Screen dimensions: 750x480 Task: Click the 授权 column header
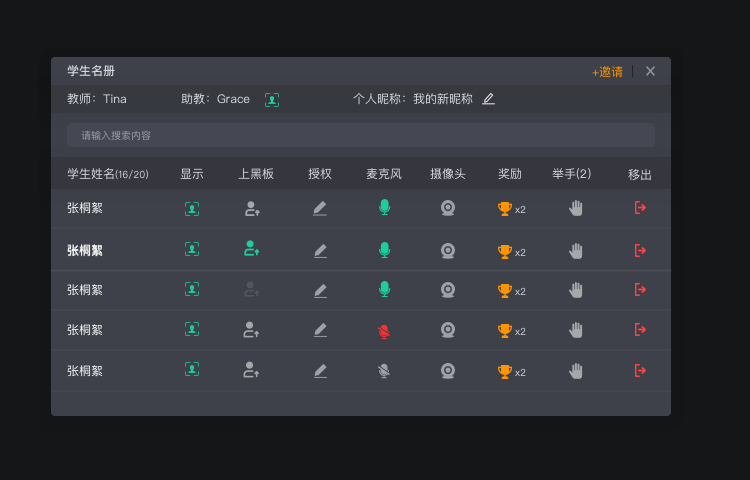pyautogui.click(x=320, y=174)
